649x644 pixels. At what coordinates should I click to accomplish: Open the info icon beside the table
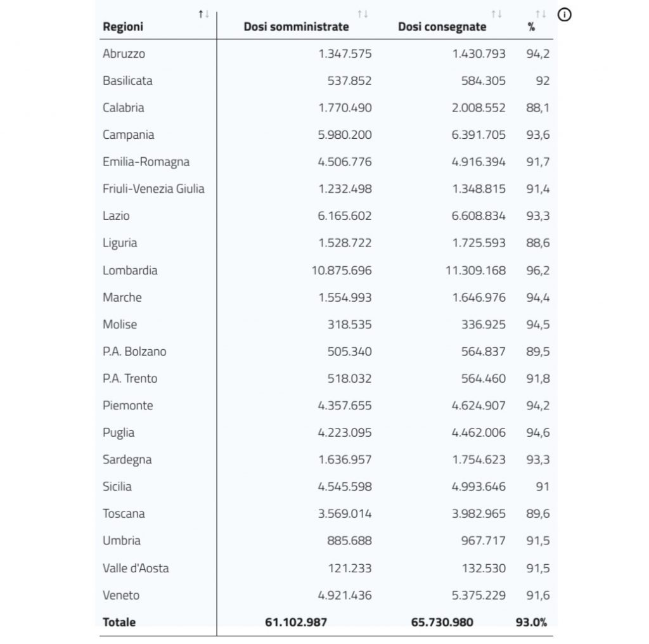565,15
